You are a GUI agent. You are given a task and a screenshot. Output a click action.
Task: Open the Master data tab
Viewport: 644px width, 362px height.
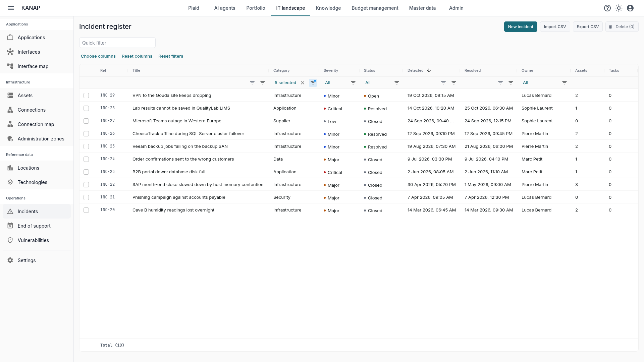(x=422, y=8)
